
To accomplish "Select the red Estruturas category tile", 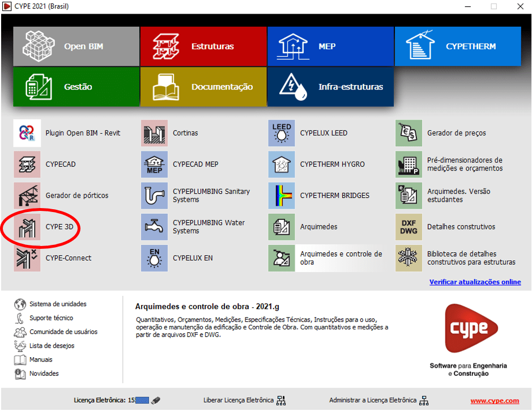I will pyautogui.click(x=203, y=46).
